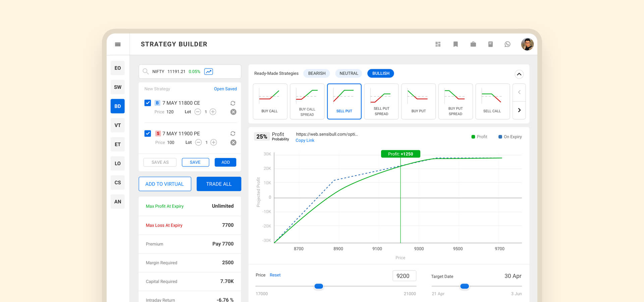Select the NEUTRAL strategies tab
This screenshot has height=302, width=644.
tap(348, 73)
